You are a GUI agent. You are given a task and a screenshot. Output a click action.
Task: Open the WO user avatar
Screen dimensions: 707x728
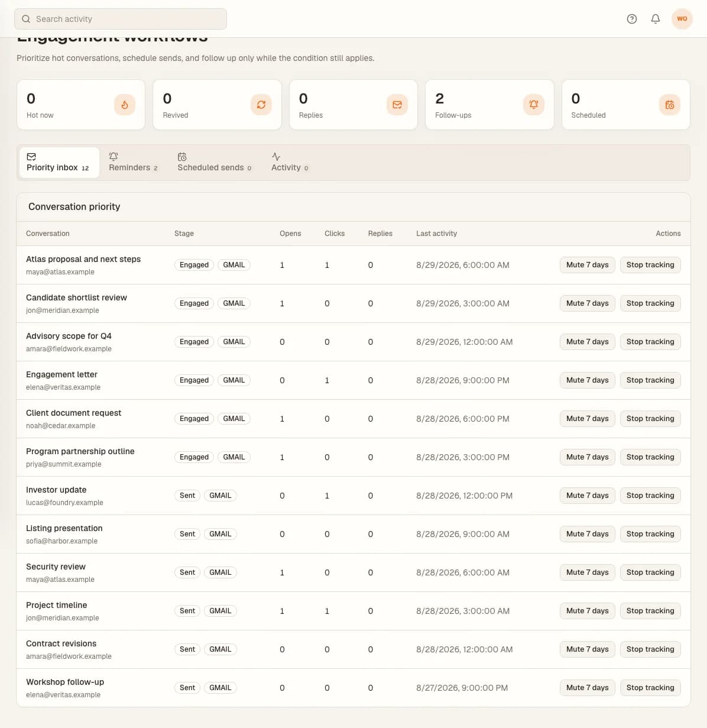[682, 19]
